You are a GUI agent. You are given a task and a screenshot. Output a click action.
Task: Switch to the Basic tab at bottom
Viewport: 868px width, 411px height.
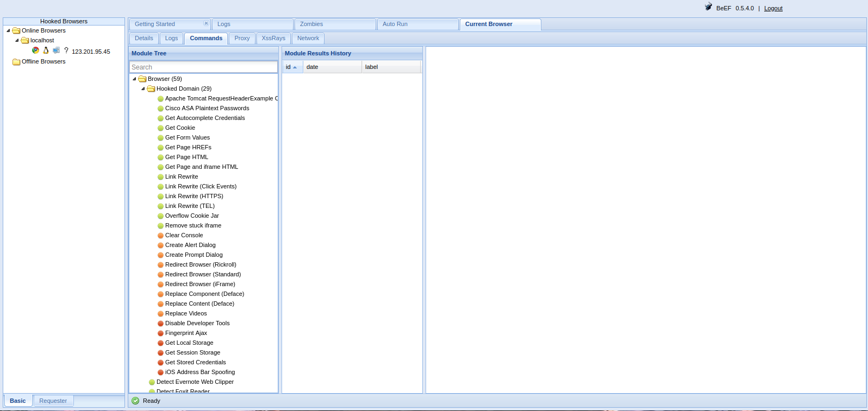(18, 401)
